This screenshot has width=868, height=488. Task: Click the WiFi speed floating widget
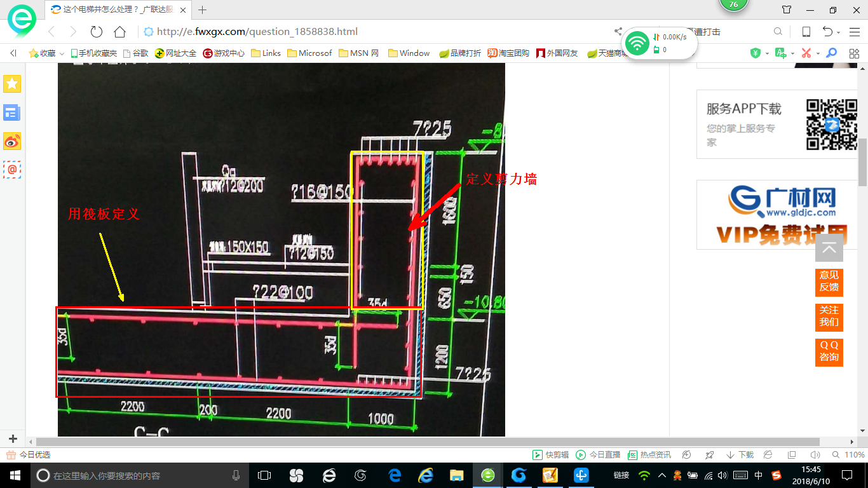click(660, 43)
